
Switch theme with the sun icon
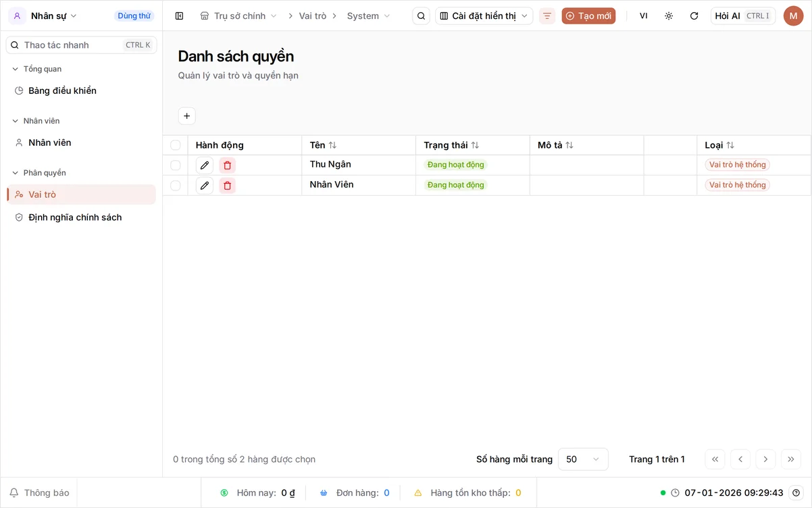[x=669, y=16]
